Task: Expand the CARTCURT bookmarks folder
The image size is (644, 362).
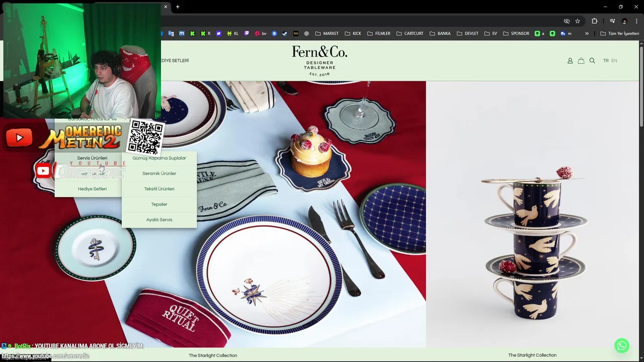Action: tap(410, 34)
